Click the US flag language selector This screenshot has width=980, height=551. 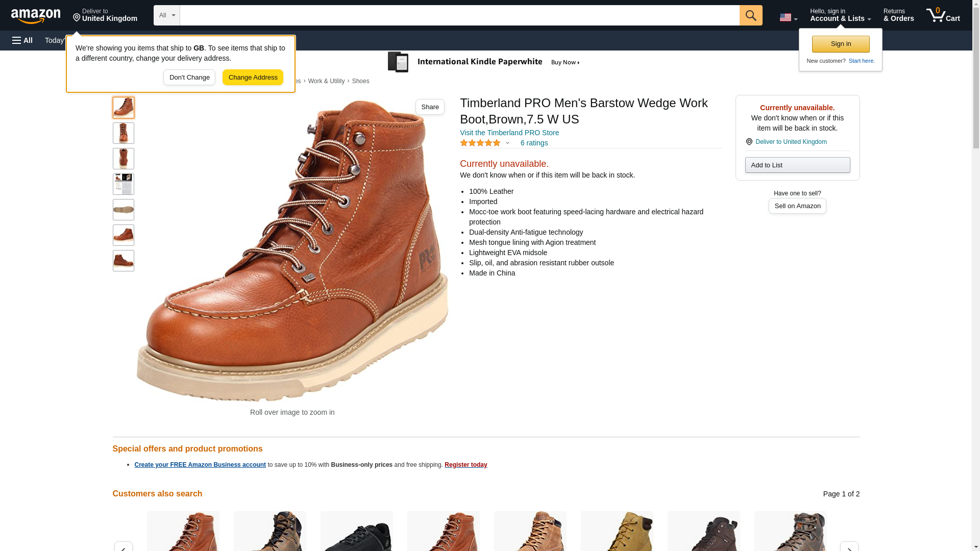tap(788, 17)
